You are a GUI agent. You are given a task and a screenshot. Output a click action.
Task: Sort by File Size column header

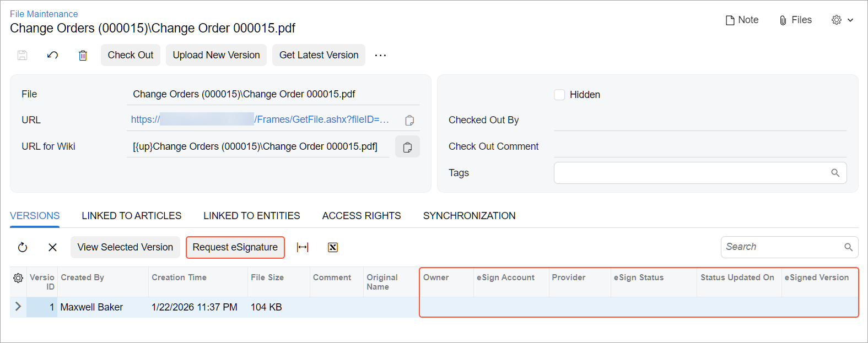pos(279,282)
